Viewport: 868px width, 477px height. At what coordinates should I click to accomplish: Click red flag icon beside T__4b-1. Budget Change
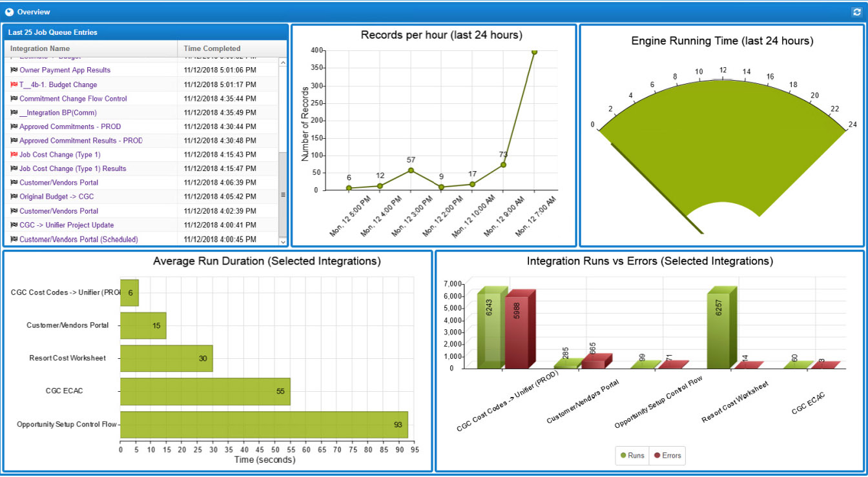14,85
